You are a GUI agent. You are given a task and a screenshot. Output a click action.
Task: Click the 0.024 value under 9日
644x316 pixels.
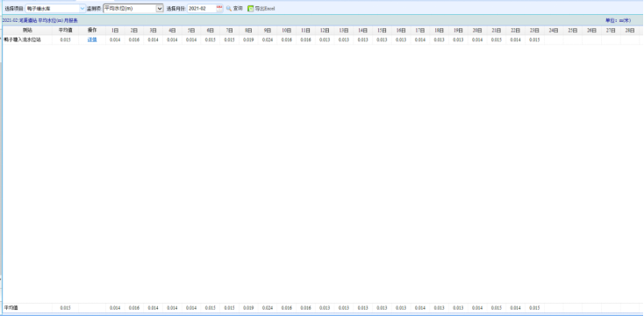(268, 39)
